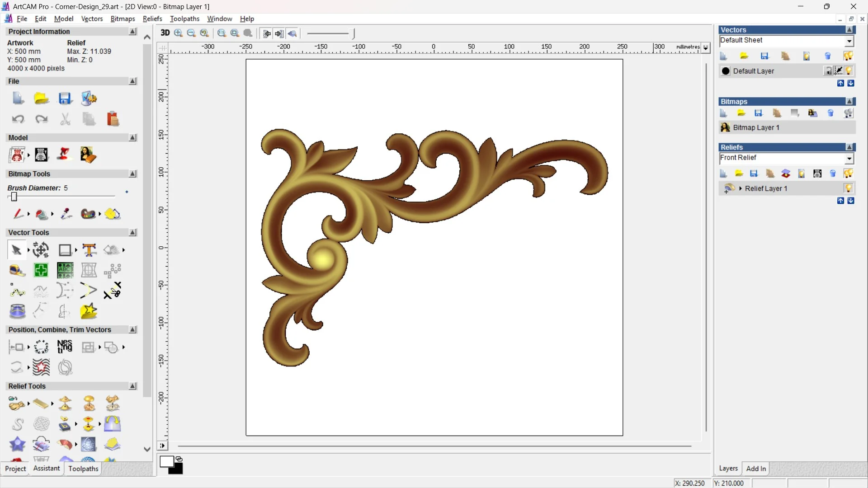Open the Nesting tool
The width and height of the screenshot is (868, 488).
tap(65, 347)
